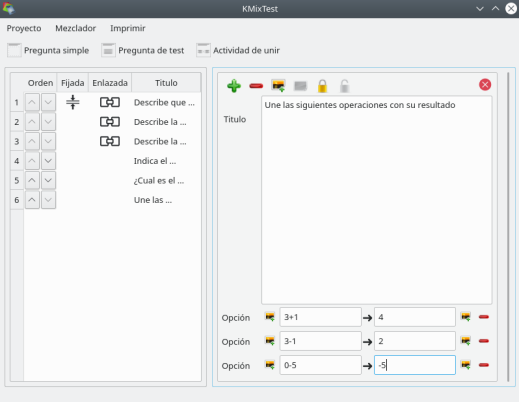The width and height of the screenshot is (519, 402).
Task: Move question 4 down with its arrow
Action: pyautogui.click(x=48, y=161)
